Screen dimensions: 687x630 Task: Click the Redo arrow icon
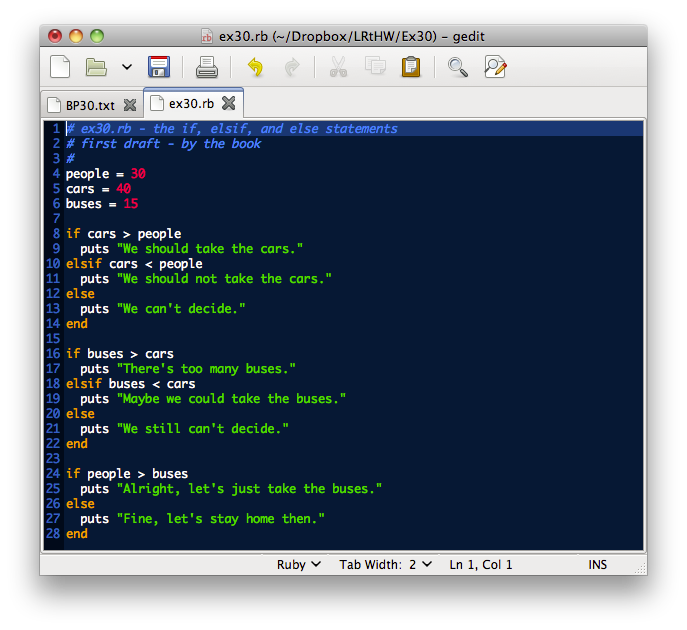click(x=291, y=67)
